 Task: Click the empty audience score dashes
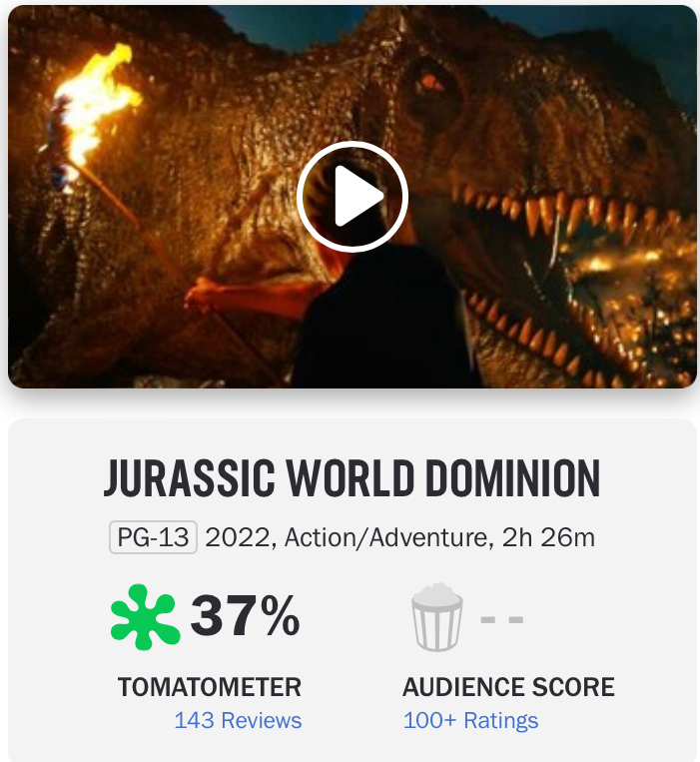(x=502, y=619)
